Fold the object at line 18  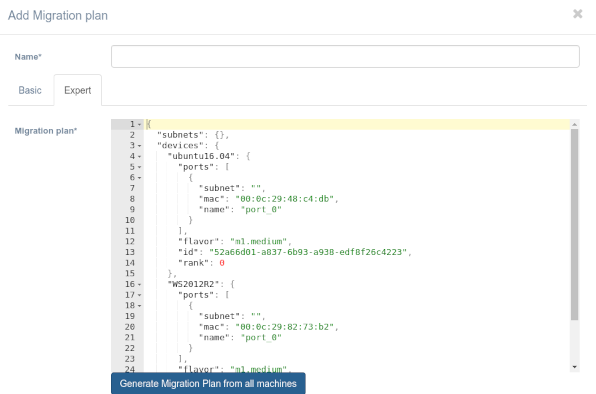(x=139, y=306)
